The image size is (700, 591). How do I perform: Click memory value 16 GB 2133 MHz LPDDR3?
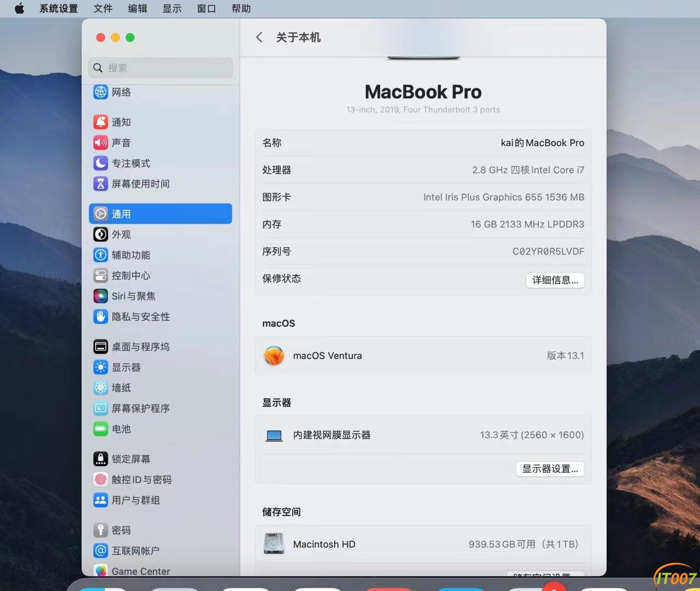(x=528, y=224)
